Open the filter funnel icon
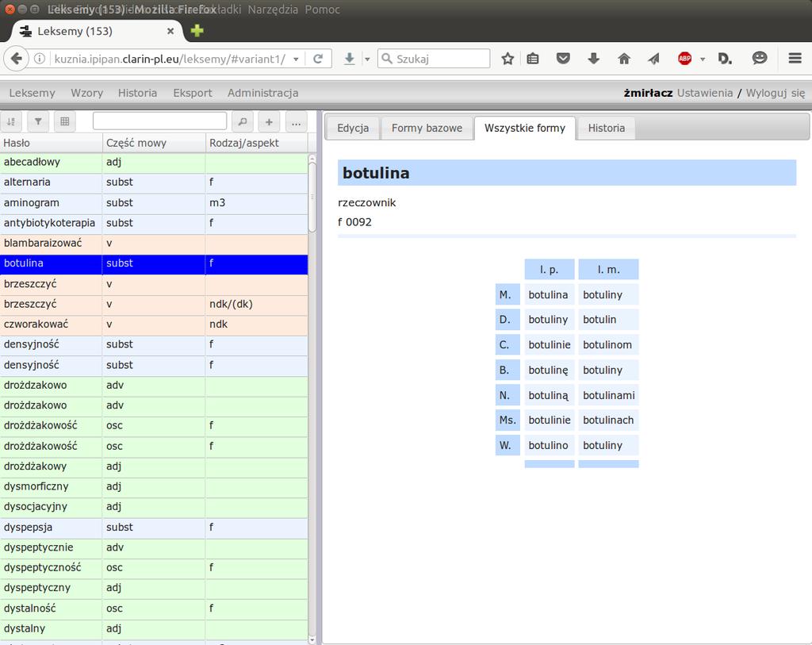This screenshot has height=645, width=812. pos(38,122)
